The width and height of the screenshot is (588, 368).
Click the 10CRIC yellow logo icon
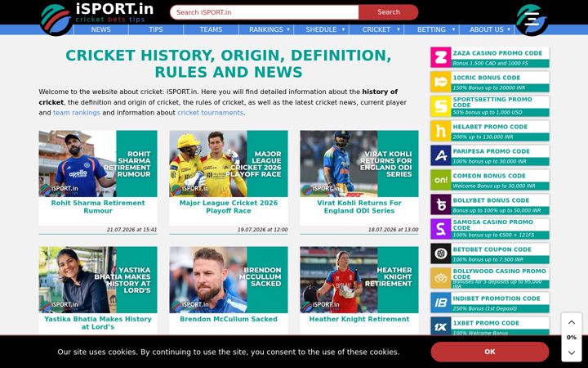(x=441, y=82)
